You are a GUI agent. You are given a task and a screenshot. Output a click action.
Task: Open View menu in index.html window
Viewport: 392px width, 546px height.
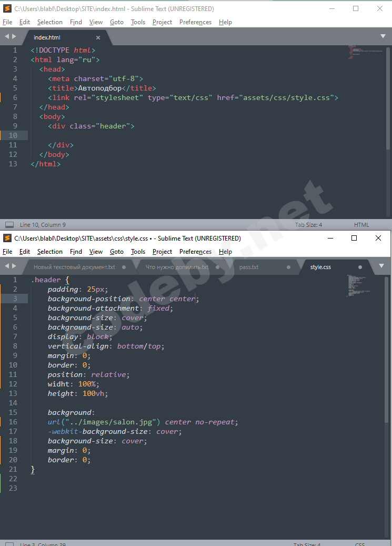pyautogui.click(x=96, y=22)
